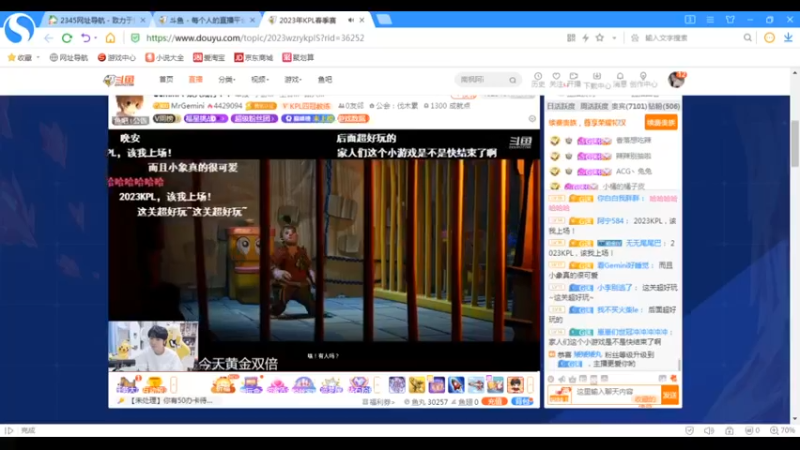Image resolution: width=800 pixels, height=450 pixels.
Task: Switch to 贵宾(7101) tab
Action: click(629, 106)
